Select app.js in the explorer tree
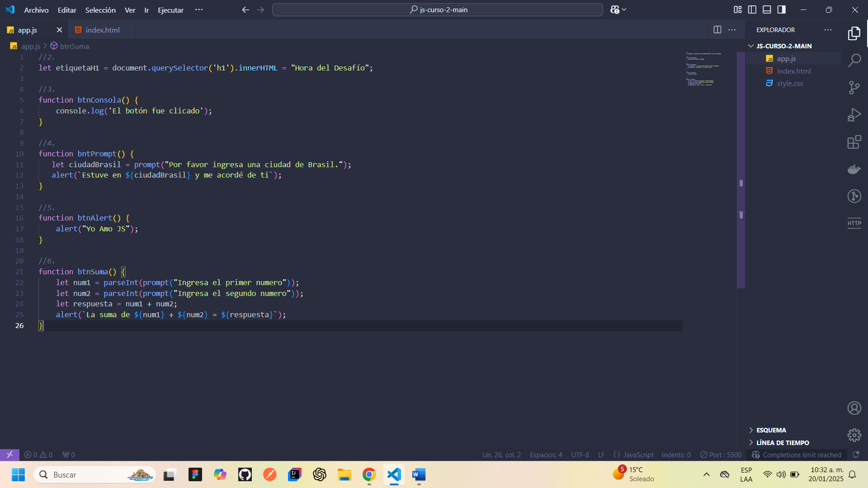The image size is (868, 488). 793,59
